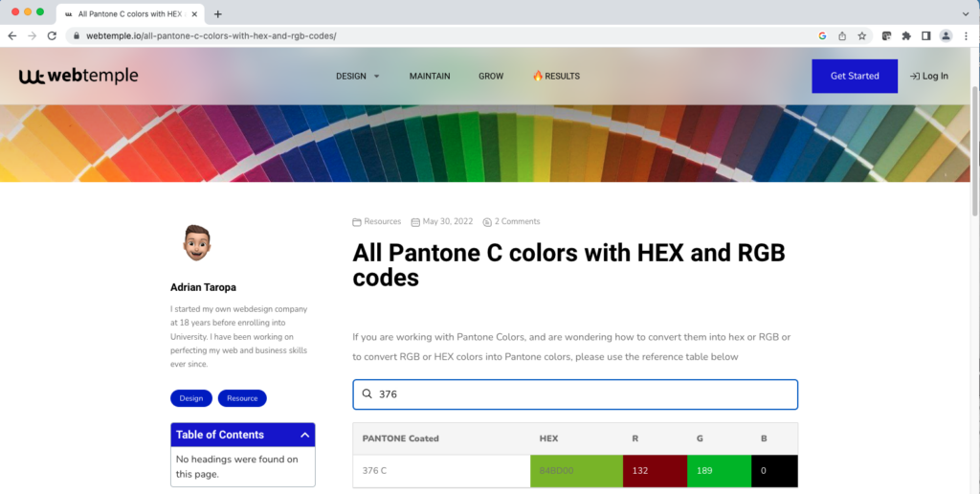Click the comments bubble icon
Image resolution: width=980 pixels, height=494 pixels.
click(x=487, y=222)
